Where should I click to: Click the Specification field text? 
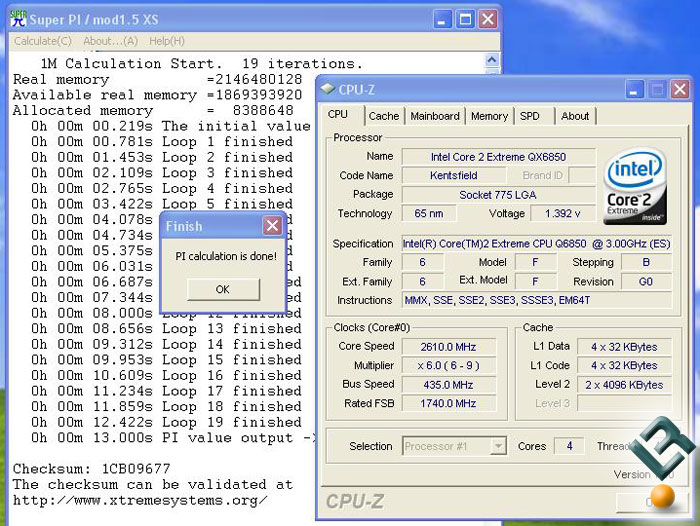point(536,244)
